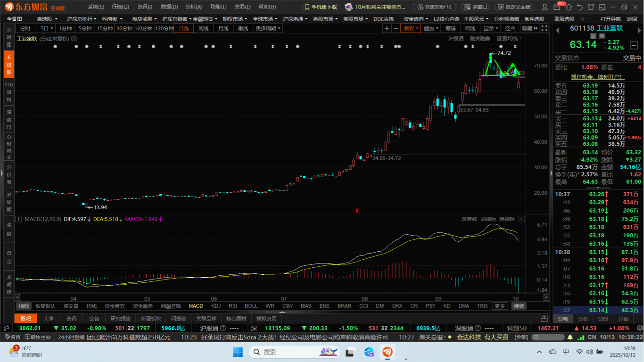
Task: Close the MACD indicator panel
Action: [521, 219]
